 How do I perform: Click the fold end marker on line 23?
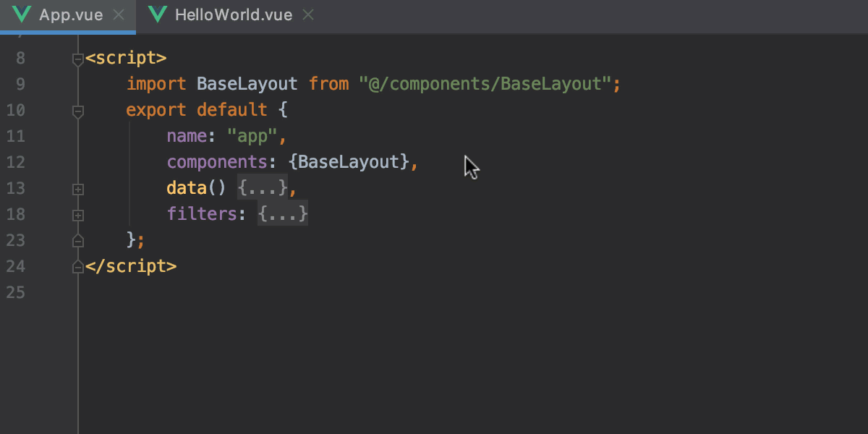pos(78,240)
